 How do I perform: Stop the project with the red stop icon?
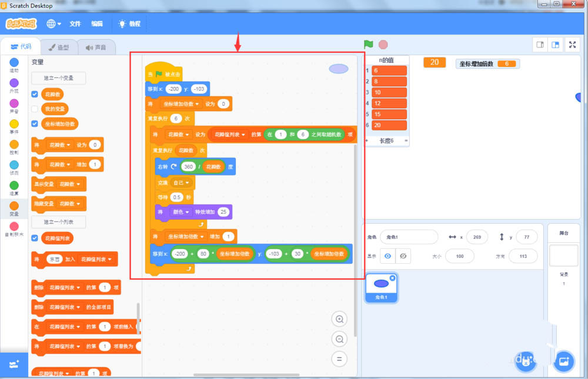tap(383, 44)
